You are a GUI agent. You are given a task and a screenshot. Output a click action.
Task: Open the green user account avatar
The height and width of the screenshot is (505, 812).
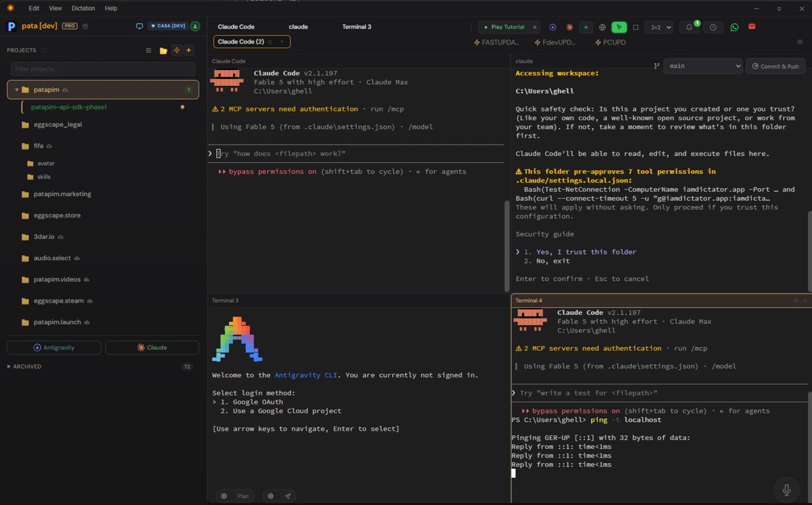(195, 26)
